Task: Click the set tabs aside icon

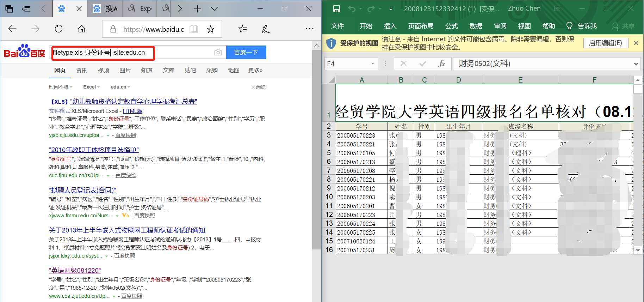Action: pos(26,9)
